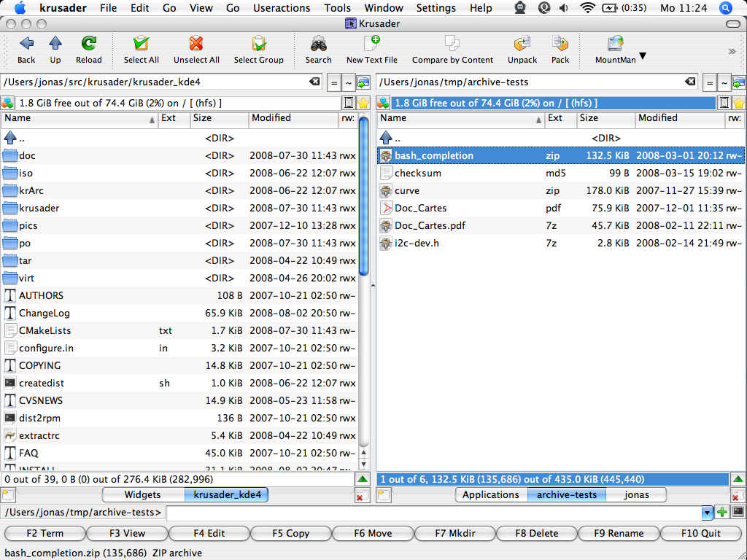Open right panel media button

(x=383, y=103)
